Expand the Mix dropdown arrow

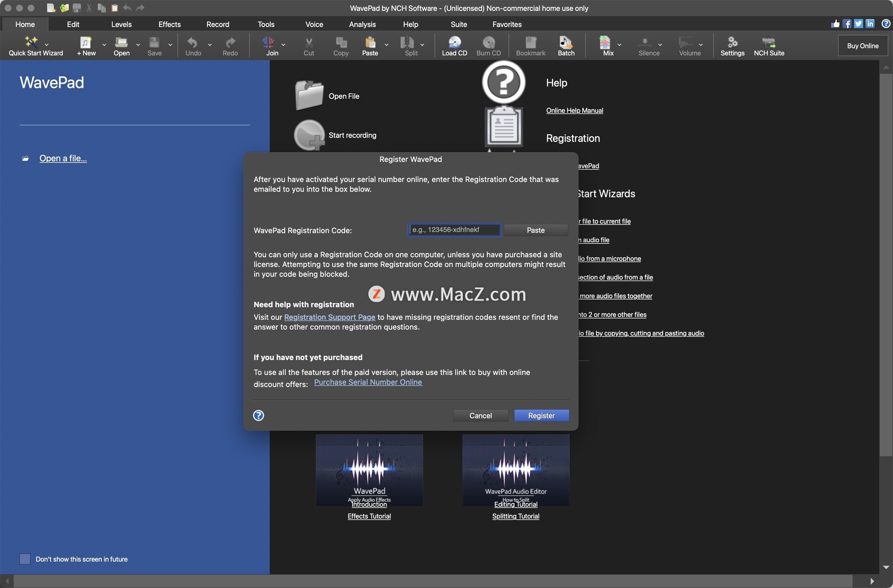pos(619,45)
